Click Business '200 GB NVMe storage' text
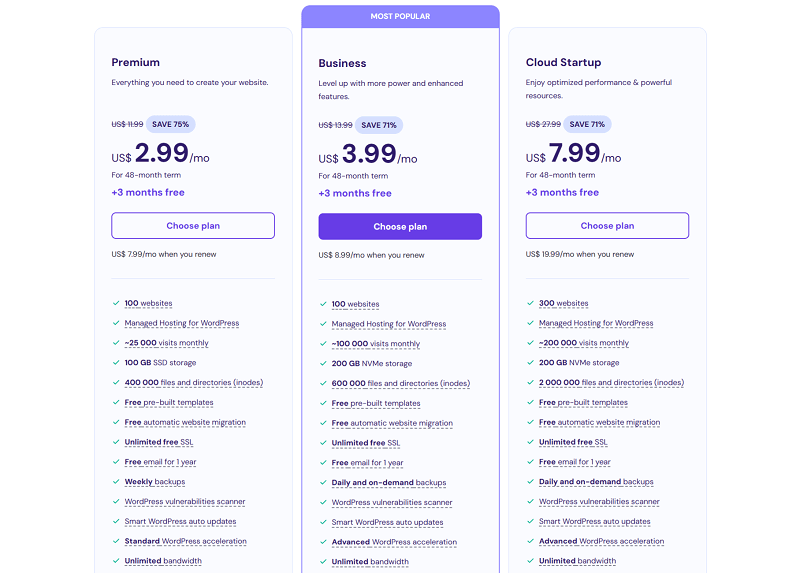 click(371, 364)
